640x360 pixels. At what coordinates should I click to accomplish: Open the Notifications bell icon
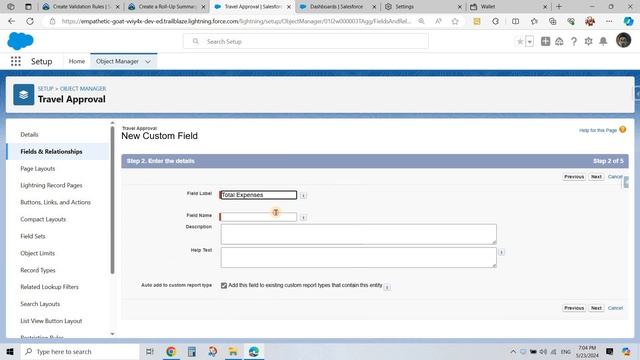(603, 41)
